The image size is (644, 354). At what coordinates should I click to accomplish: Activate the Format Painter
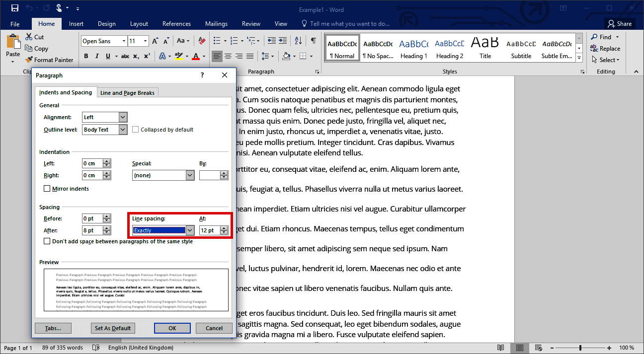(x=50, y=60)
